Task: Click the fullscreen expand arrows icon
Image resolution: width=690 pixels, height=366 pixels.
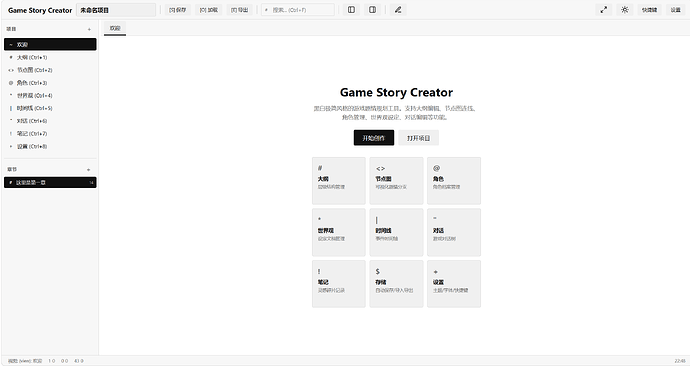Action: (x=604, y=10)
